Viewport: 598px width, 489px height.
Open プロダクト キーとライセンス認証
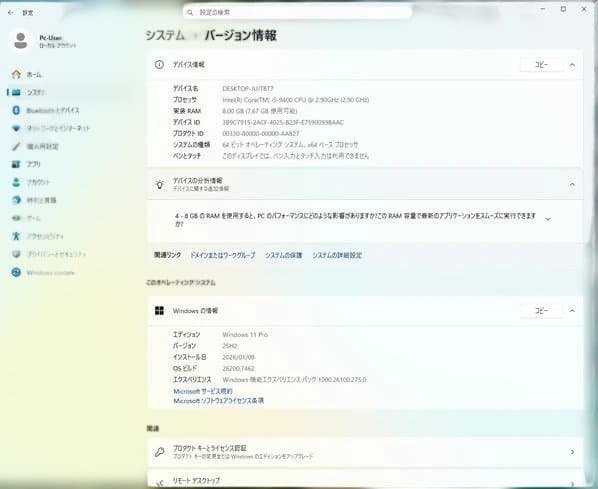click(365, 452)
